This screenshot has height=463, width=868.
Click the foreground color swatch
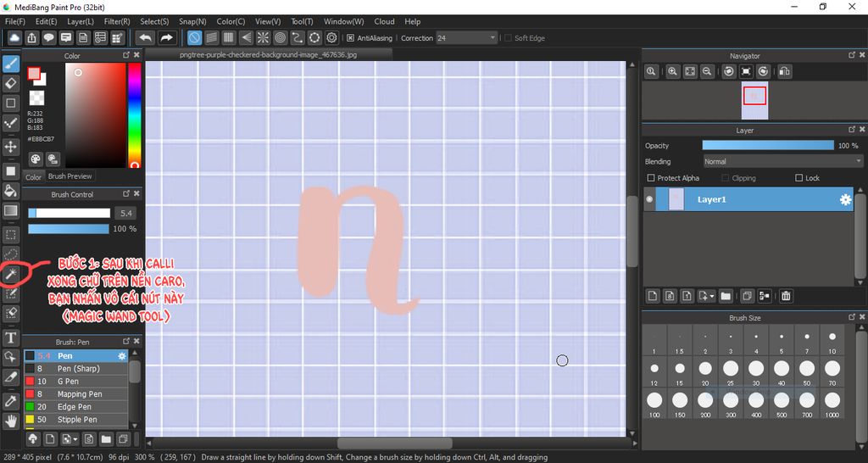pyautogui.click(x=34, y=74)
